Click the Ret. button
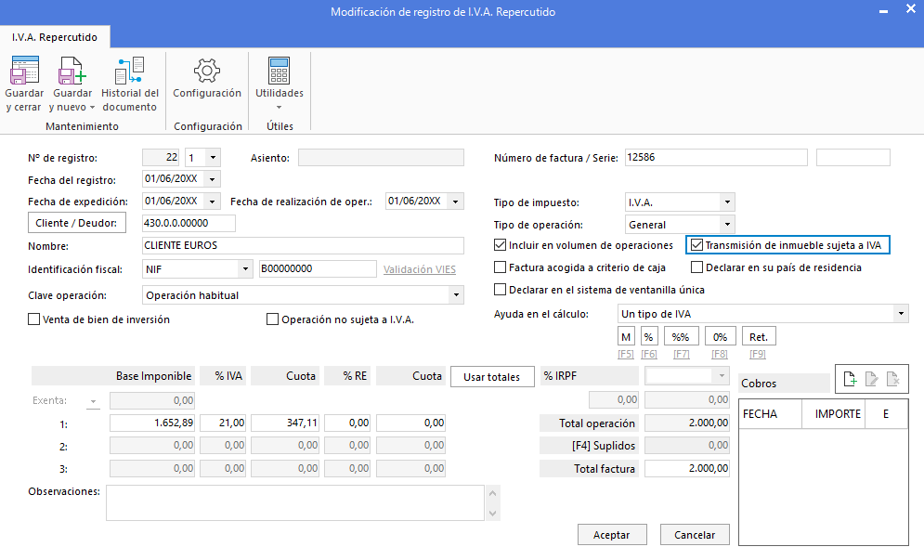The height and width of the screenshot is (560, 924). tap(759, 336)
